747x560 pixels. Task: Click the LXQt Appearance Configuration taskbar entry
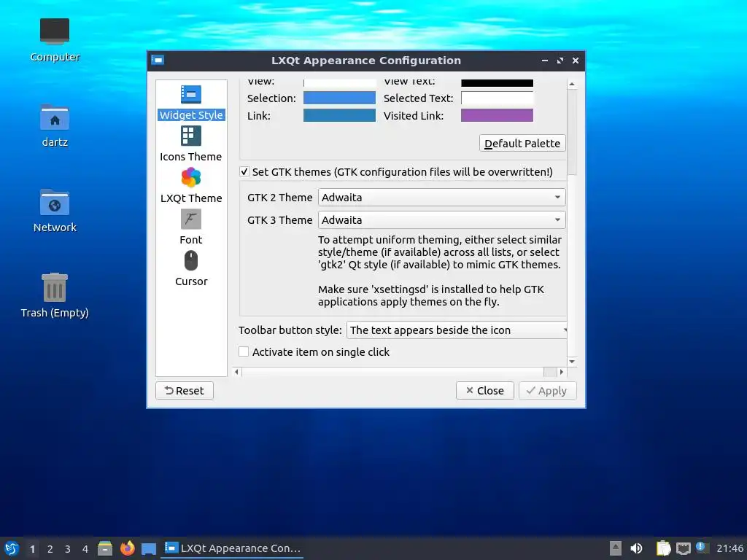click(233, 548)
